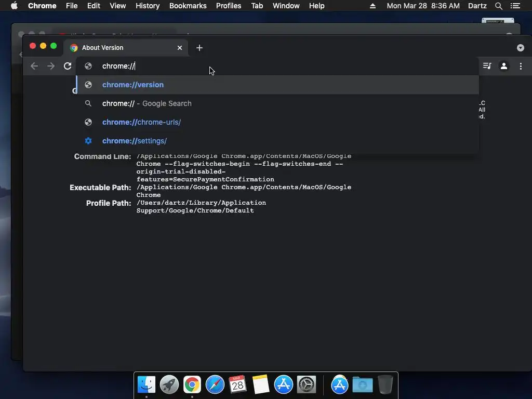The height and width of the screenshot is (399, 532).
Task: Expand the tab search dropdown arrow
Action: pos(521,48)
